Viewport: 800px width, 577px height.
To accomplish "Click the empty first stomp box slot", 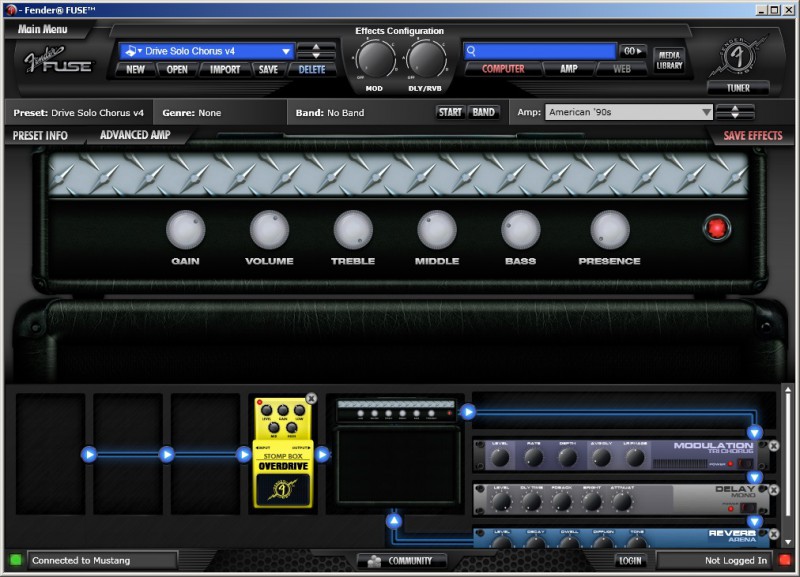I will [50, 454].
